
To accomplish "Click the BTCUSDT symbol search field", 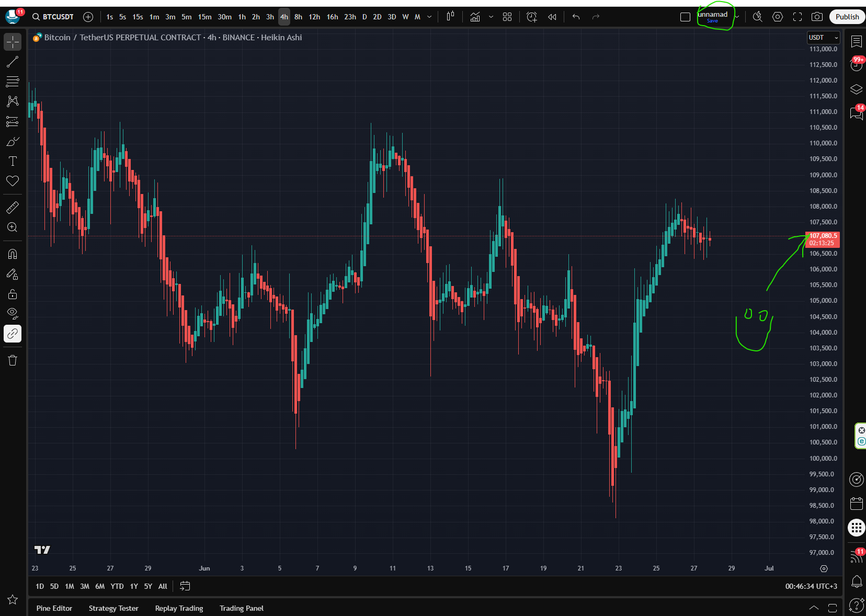I will (x=53, y=17).
